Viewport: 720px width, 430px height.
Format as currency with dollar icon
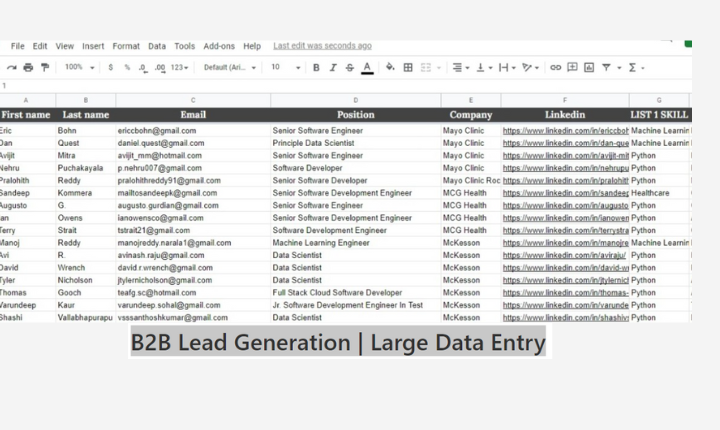tap(110, 67)
